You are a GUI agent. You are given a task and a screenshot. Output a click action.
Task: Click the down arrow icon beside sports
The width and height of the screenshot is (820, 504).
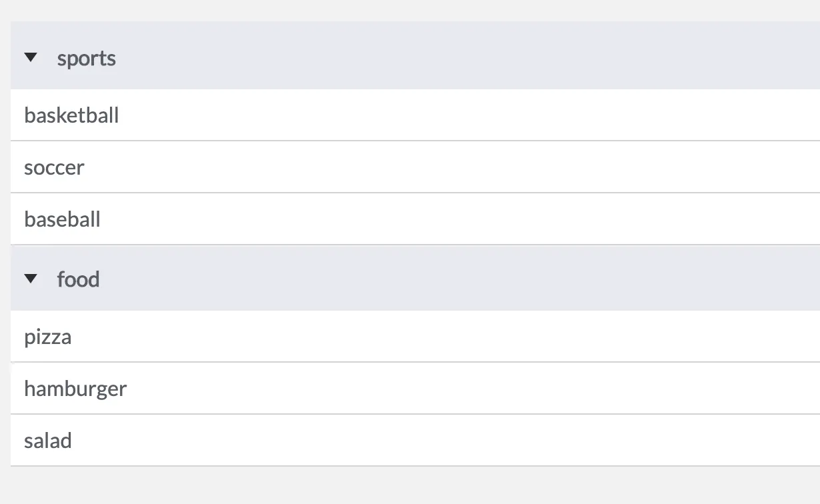point(31,58)
